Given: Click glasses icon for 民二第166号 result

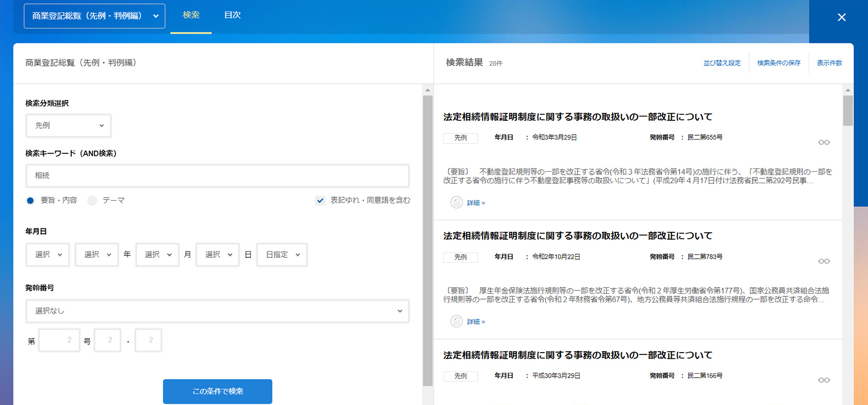Looking at the screenshot, I should pyautogui.click(x=824, y=380).
